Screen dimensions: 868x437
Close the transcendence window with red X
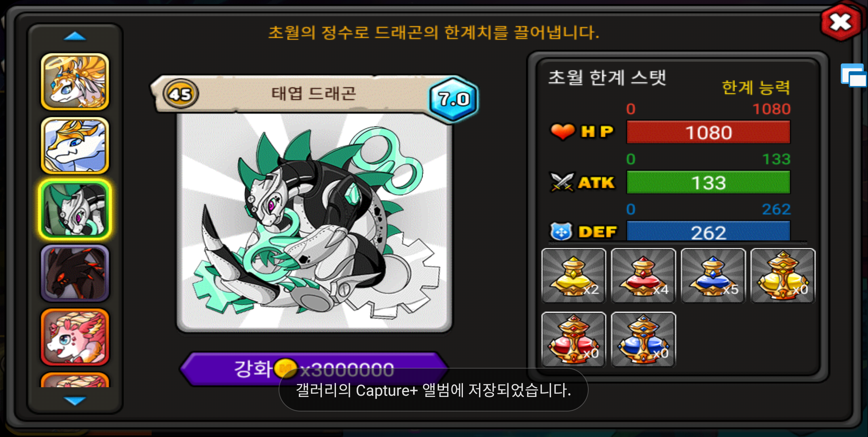coord(841,22)
